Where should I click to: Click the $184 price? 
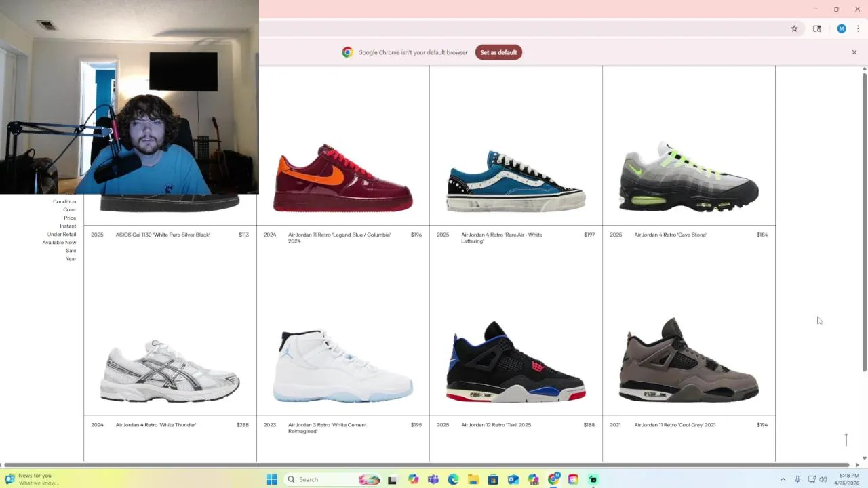pos(762,235)
